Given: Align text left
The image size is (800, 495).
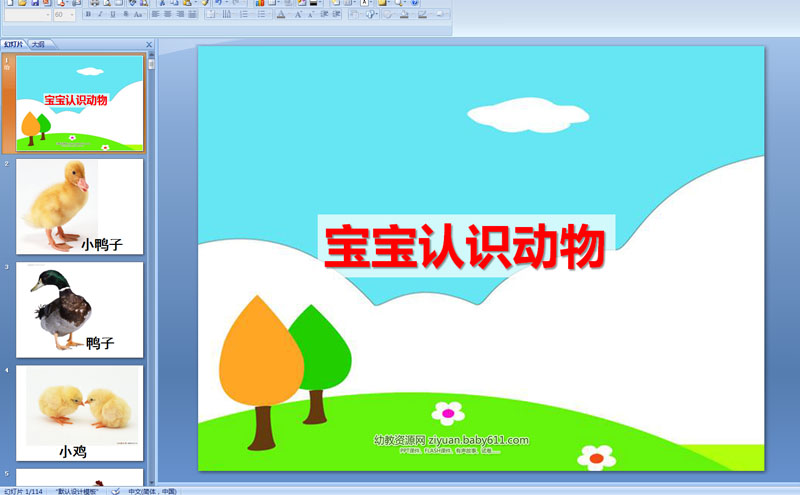Looking at the screenshot, I should (156, 14).
